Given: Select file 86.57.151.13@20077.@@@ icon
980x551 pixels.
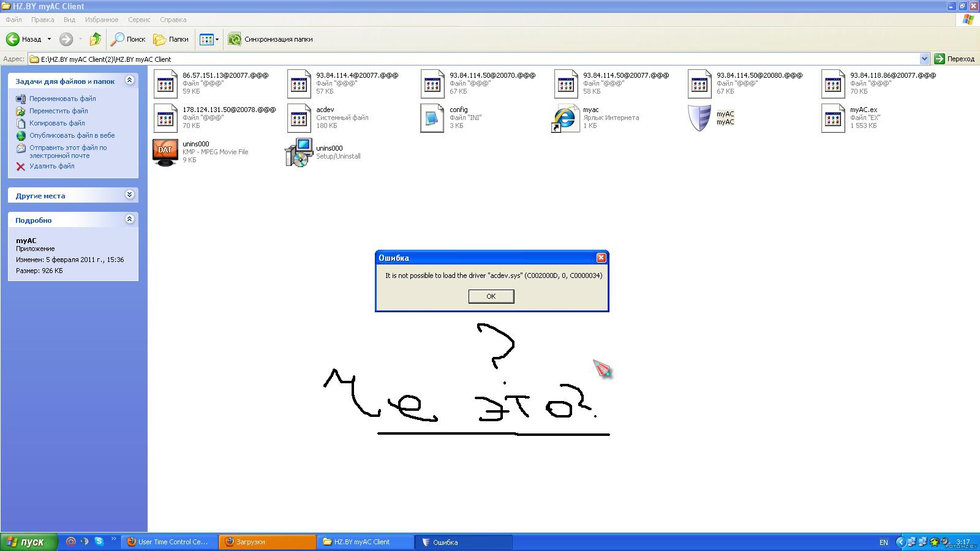Looking at the screenshot, I should [165, 84].
